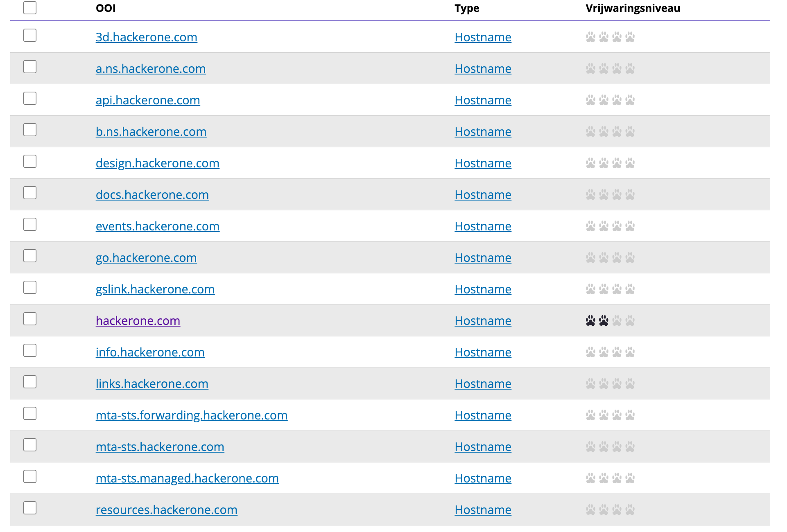This screenshot has height=532, width=787.
Task: Select checkbox for design.hackerone.com
Action: (x=30, y=161)
